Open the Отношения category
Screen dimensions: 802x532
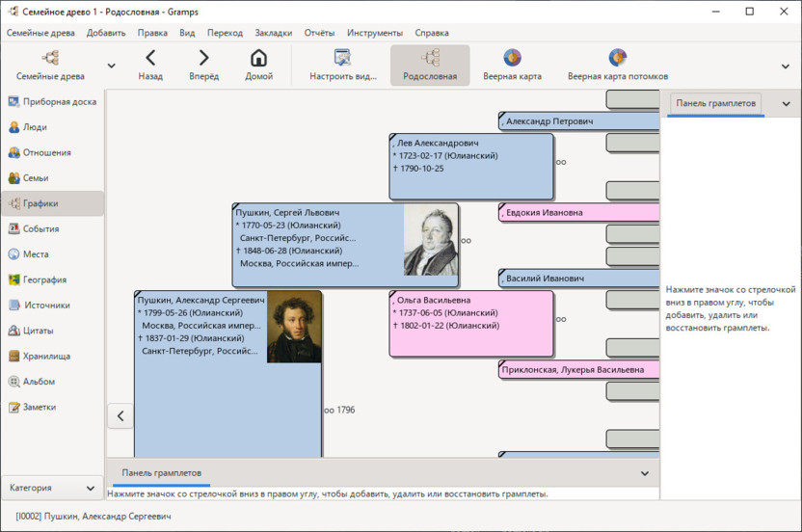pos(53,152)
